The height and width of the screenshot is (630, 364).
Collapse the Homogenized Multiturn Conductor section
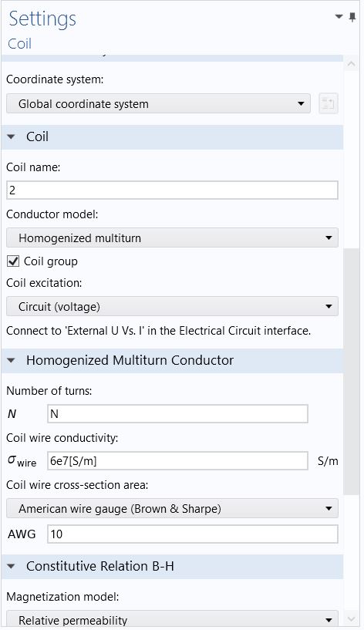[x=12, y=360]
